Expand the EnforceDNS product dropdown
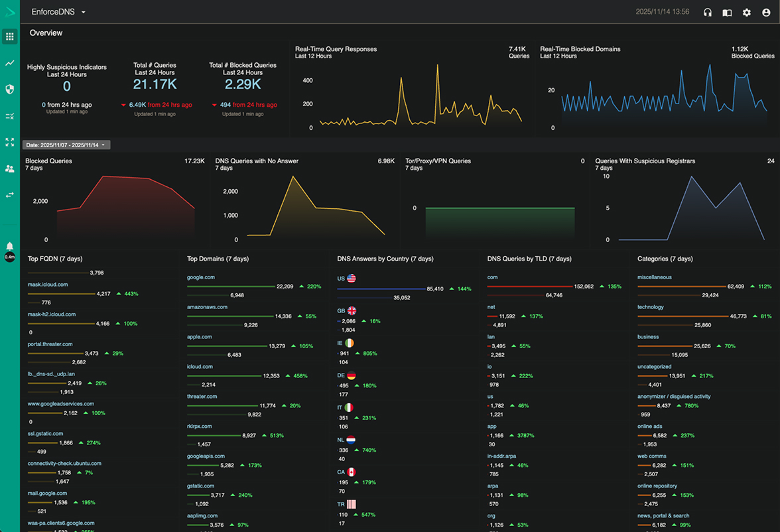Viewport: 780px width, 532px height. (x=58, y=12)
